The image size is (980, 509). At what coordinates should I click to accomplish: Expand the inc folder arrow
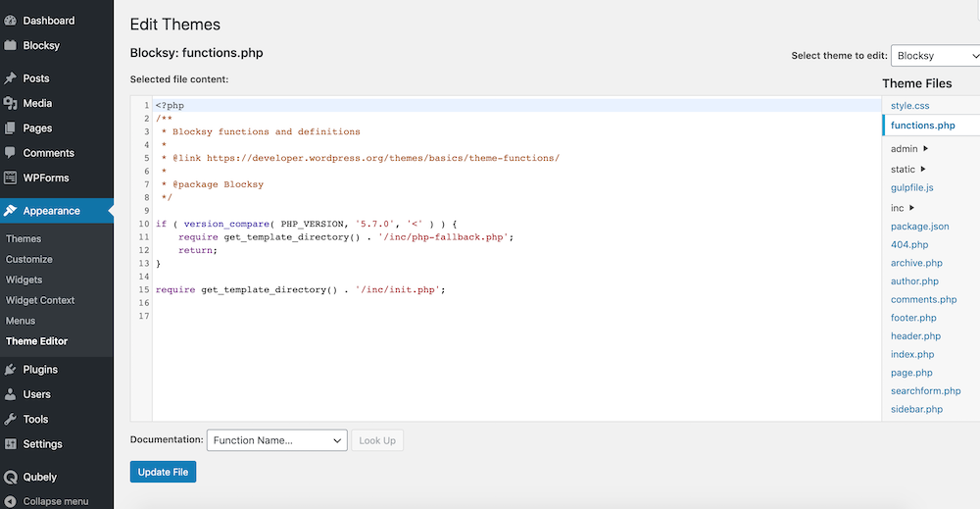[x=911, y=208]
